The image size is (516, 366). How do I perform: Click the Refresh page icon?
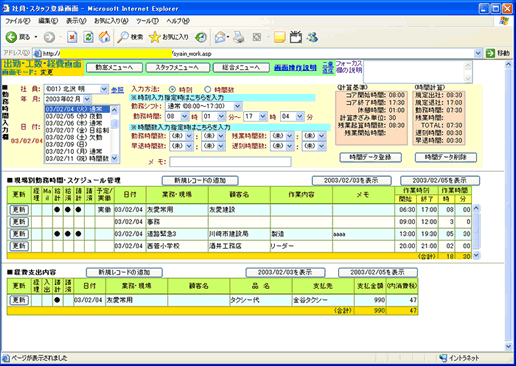88,37
